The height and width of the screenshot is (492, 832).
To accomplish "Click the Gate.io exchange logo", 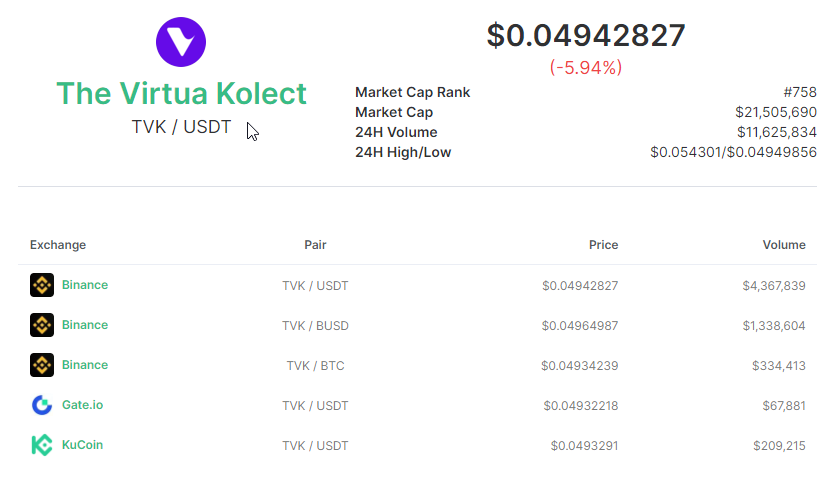I will (x=42, y=405).
